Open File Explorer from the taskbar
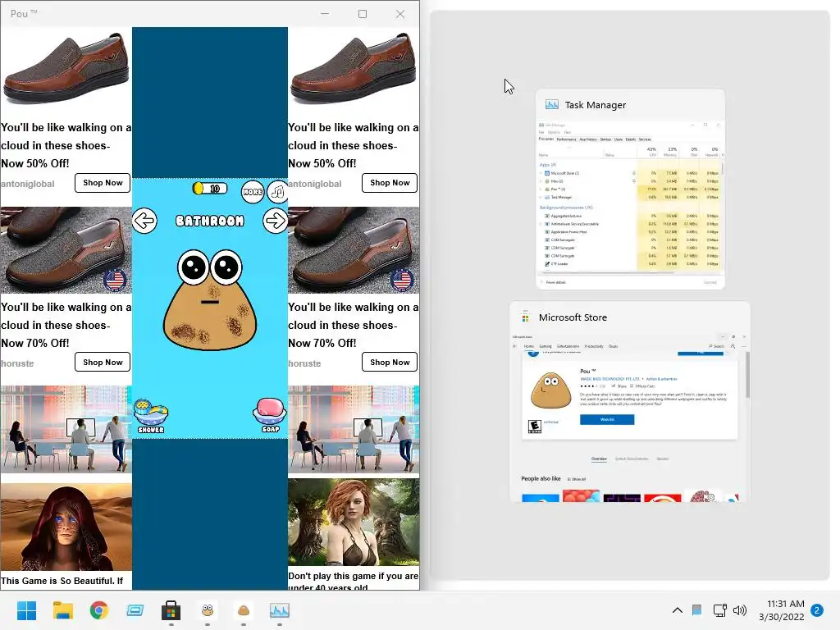 pyautogui.click(x=62, y=610)
